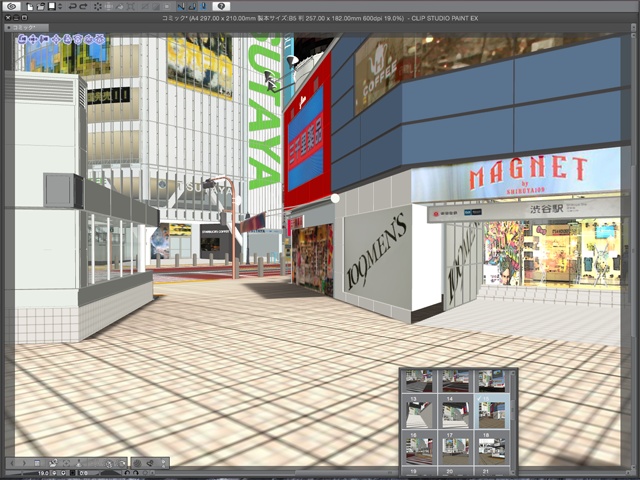Create a new document from command bar

point(30,7)
